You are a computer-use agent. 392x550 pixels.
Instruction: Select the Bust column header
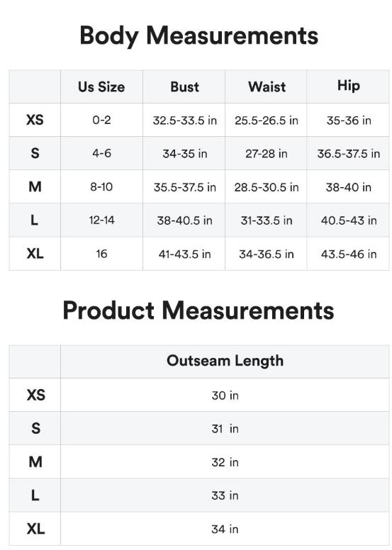point(184,86)
